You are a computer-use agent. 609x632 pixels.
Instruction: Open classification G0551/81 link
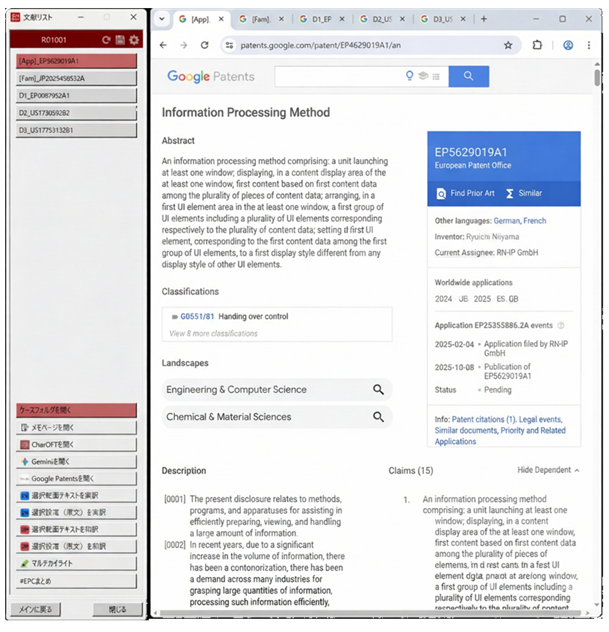click(x=197, y=316)
